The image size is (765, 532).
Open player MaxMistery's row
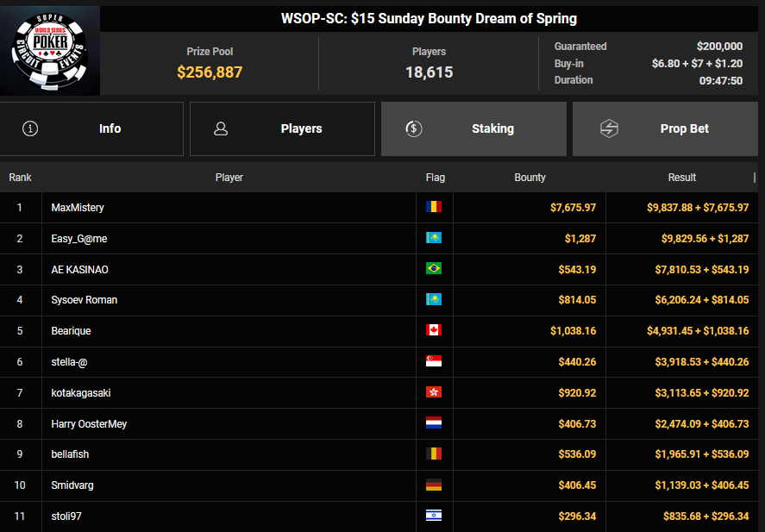click(78, 208)
